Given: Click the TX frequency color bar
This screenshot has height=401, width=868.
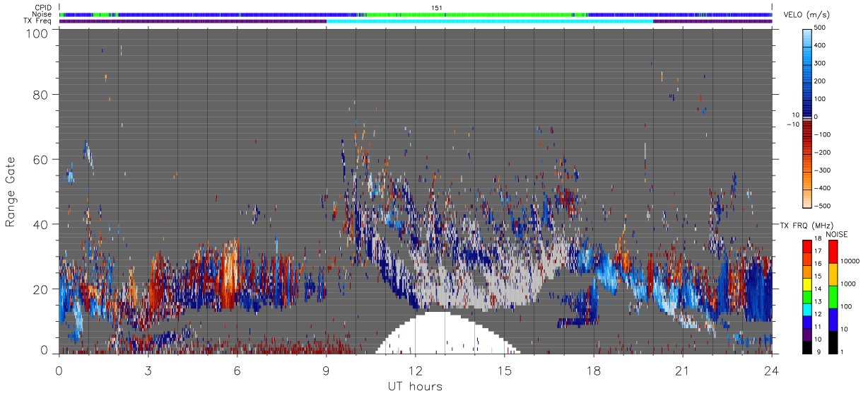Looking at the screenshot, I should pyautogui.click(x=807, y=296).
